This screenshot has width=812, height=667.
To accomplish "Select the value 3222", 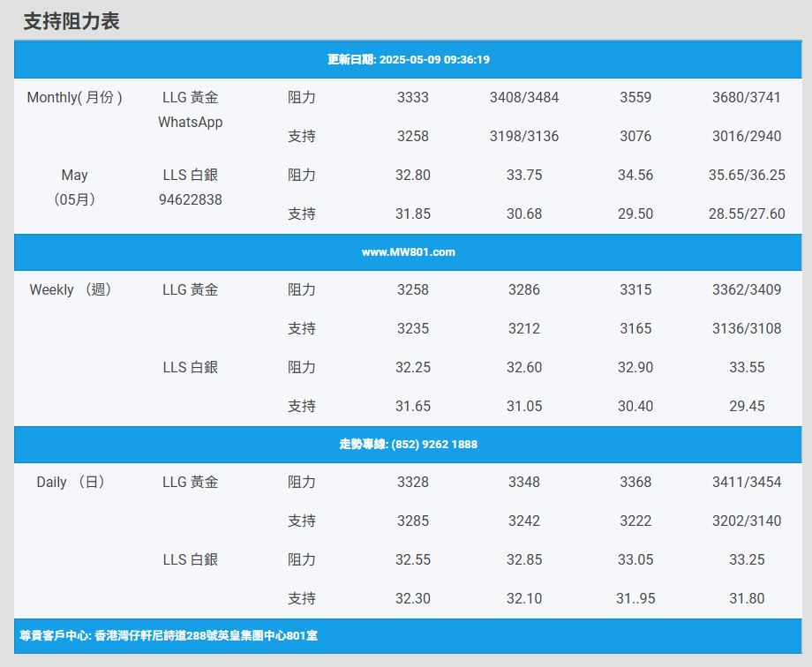I will 635,521.
